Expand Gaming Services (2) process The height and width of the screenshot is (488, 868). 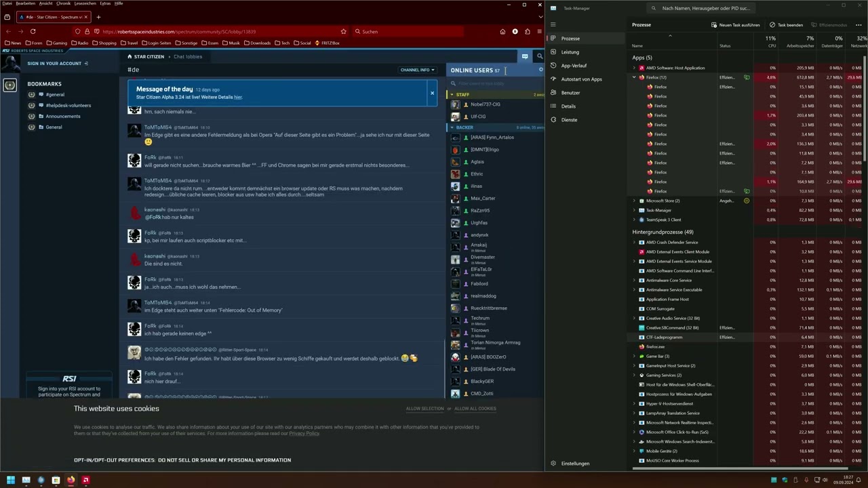[x=634, y=375]
